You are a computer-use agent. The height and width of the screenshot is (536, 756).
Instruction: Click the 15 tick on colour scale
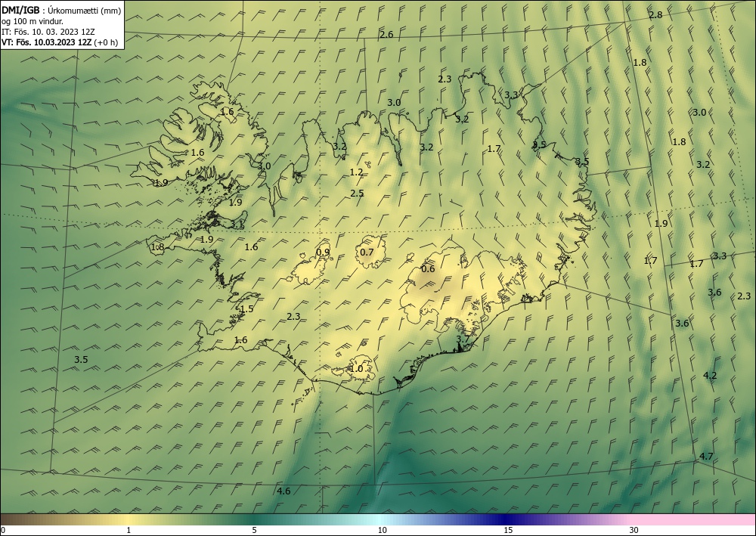click(508, 530)
